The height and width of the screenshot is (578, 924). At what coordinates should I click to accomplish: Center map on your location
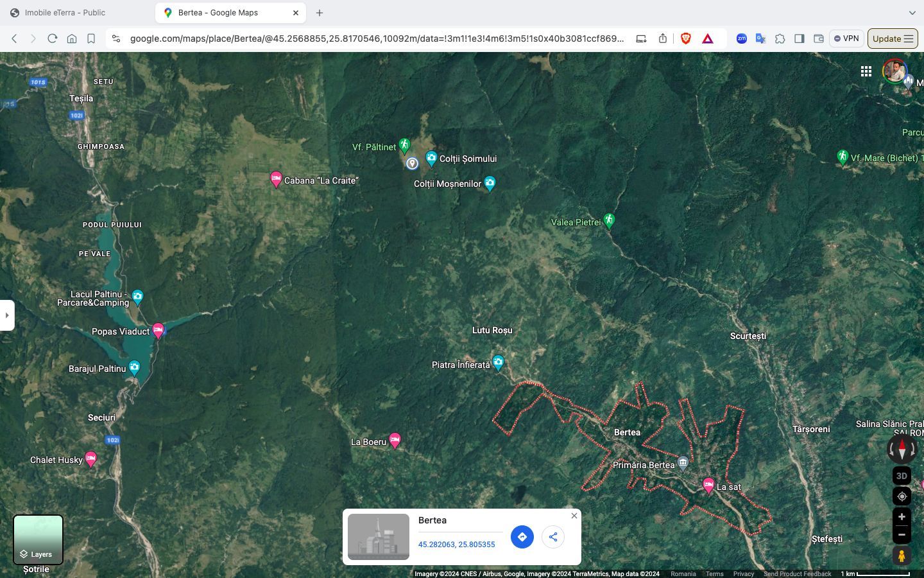click(x=901, y=496)
